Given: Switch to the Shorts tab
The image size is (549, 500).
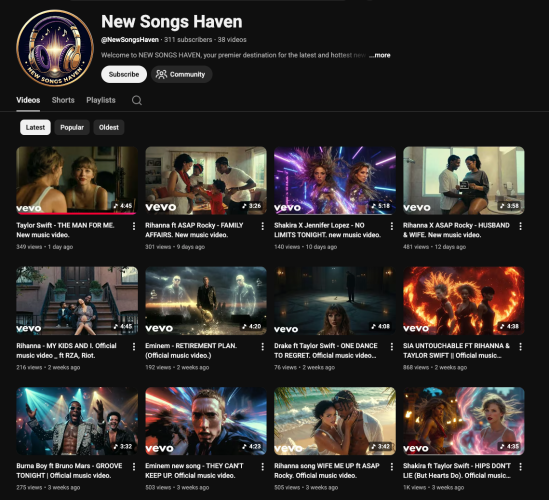Looking at the screenshot, I should [x=63, y=100].
